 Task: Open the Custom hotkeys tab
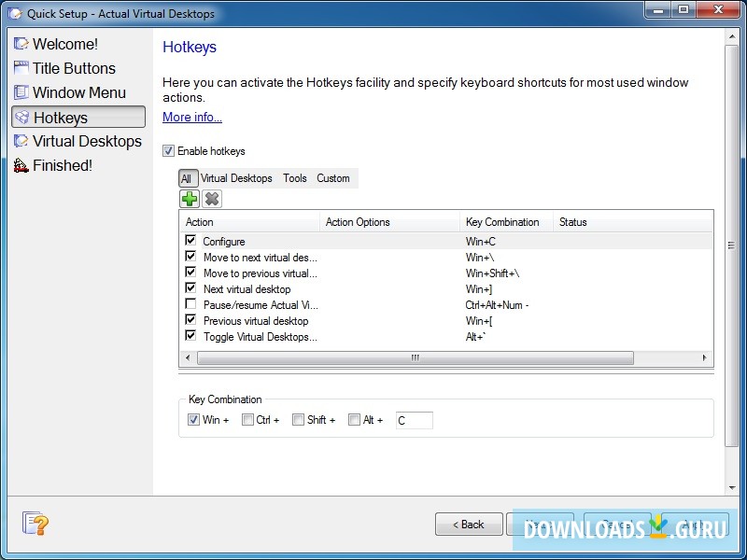(333, 178)
